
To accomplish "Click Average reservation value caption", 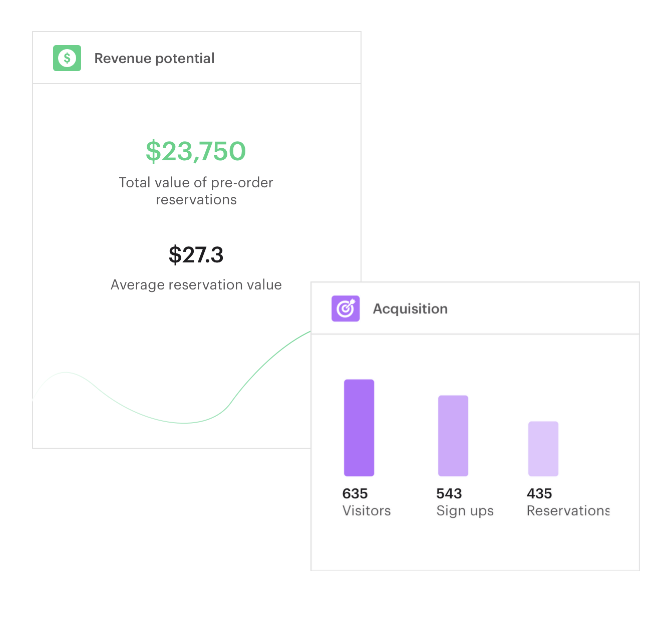I will (x=196, y=285).
